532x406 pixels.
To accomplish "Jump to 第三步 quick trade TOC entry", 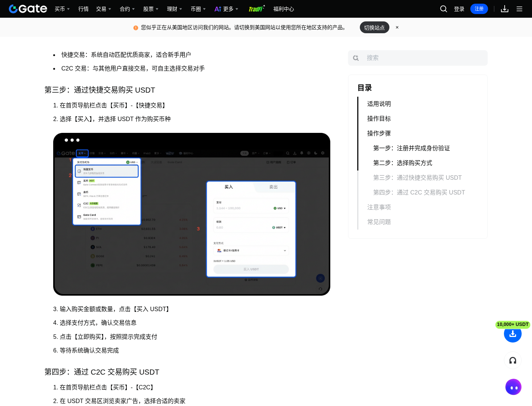I will pos(417,178).
